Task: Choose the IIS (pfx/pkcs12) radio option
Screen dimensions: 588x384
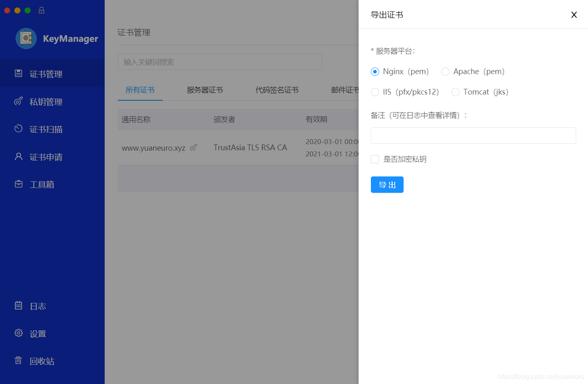Action: (x=375, y=92)
